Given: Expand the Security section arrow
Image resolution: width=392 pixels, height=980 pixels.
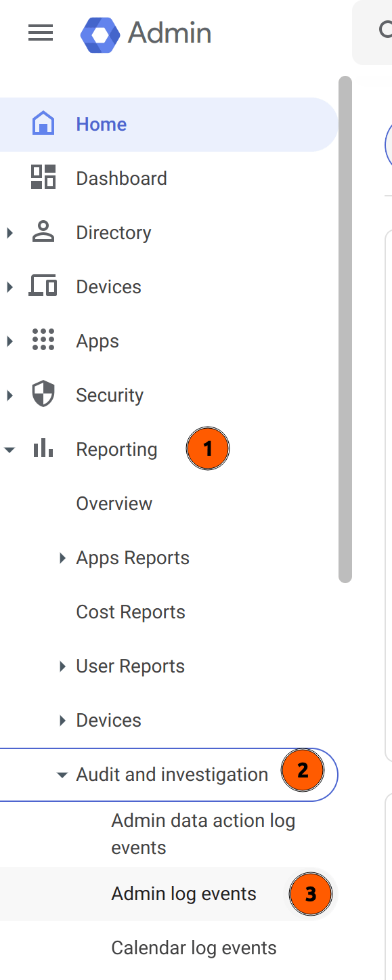Looking at the screenshot, I should [9, 395].
